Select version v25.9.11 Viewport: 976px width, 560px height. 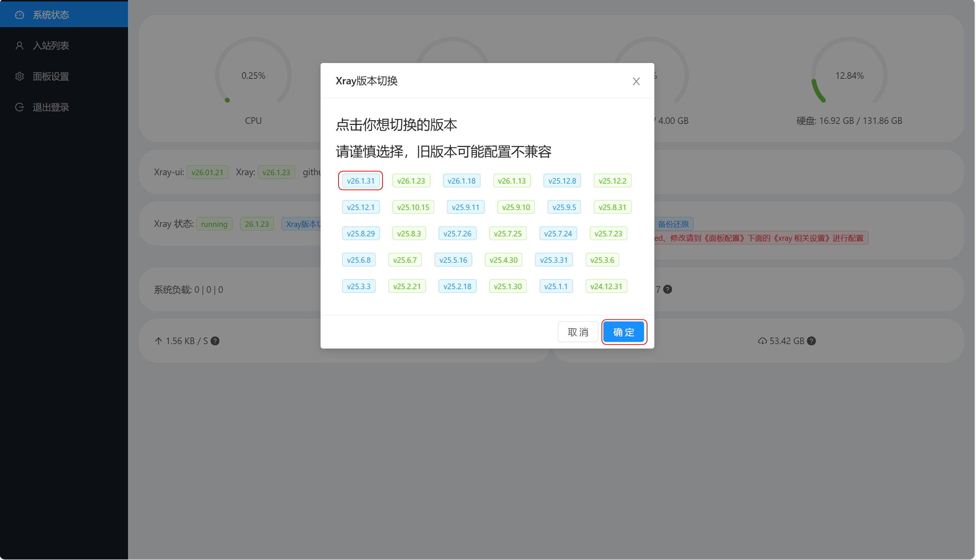465,207
